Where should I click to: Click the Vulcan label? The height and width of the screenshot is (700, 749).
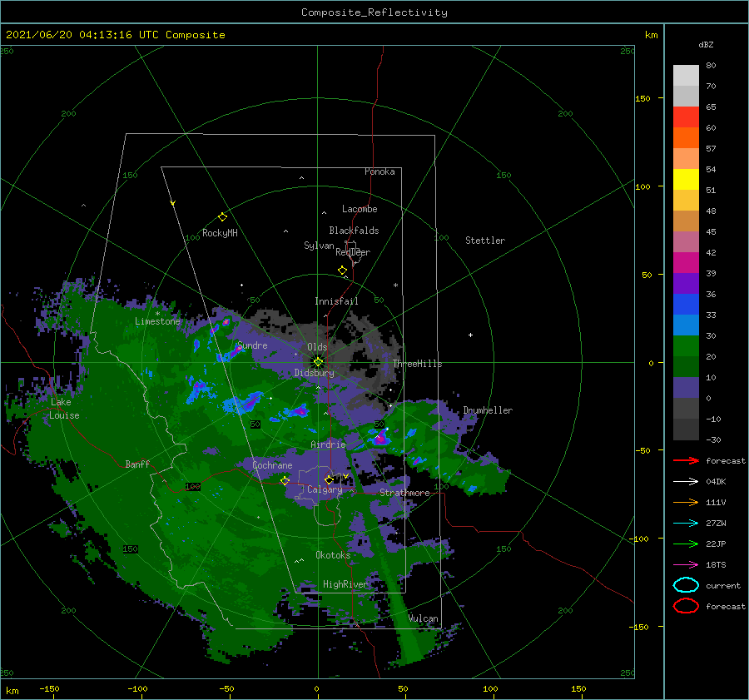point(424,618)
